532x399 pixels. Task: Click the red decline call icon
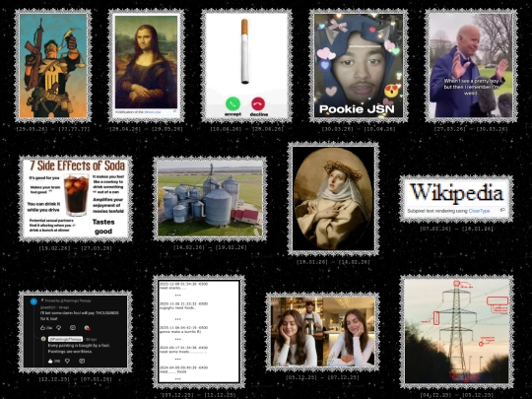[x=258, y=103]
